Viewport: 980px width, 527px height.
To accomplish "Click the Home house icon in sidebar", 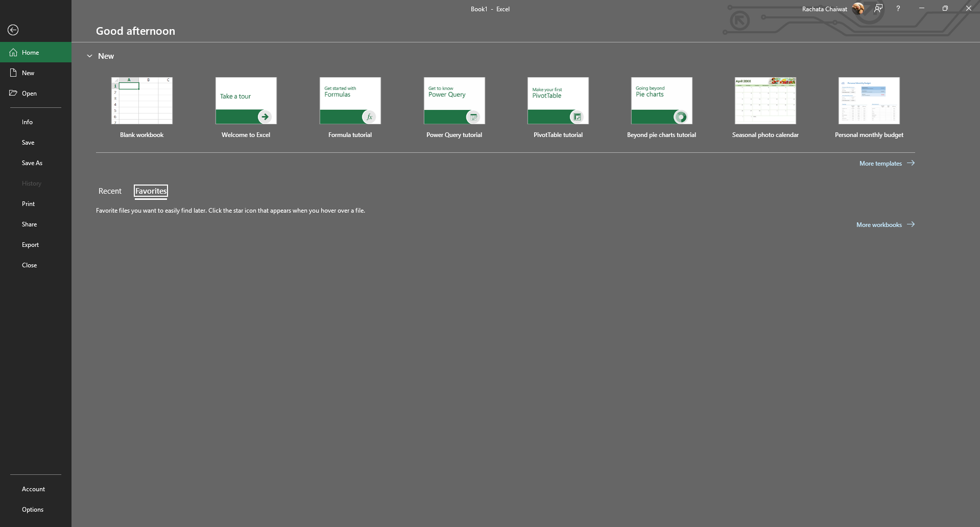I will coord(13,53).
